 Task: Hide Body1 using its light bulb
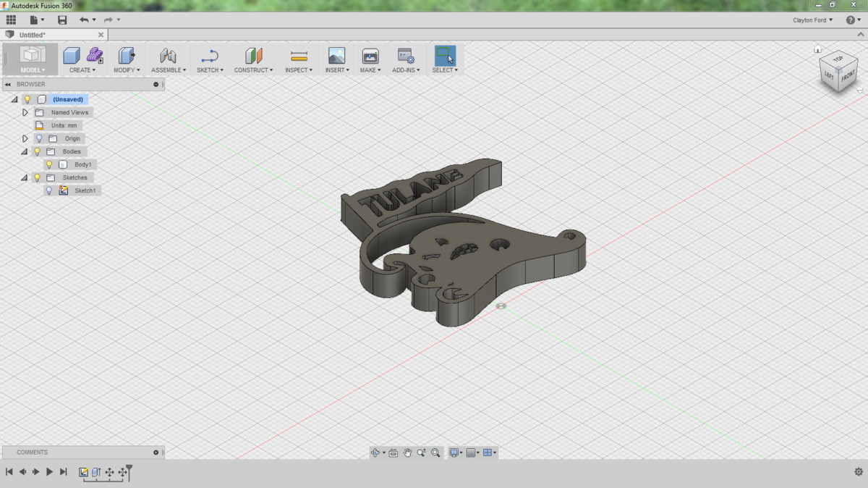pyautogui.click(x=49, y=164)
